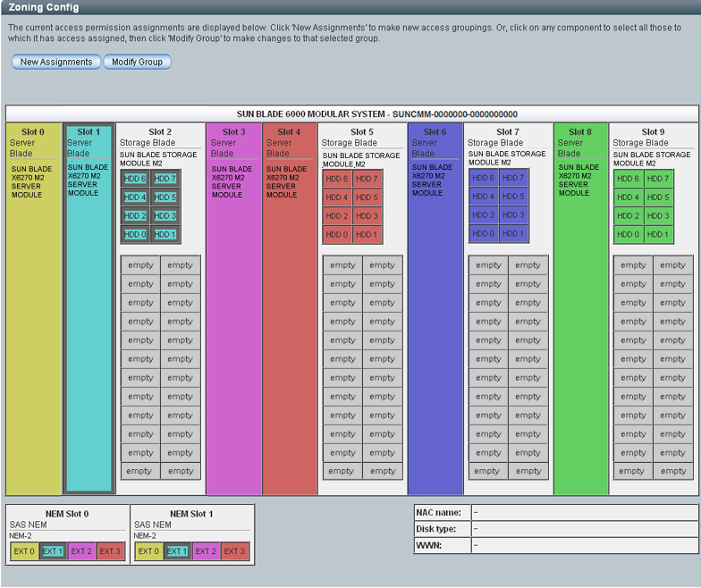Select HDD 1 in Slot 5
The width and height of the screenshot is (701, 588).
point(367,234)
